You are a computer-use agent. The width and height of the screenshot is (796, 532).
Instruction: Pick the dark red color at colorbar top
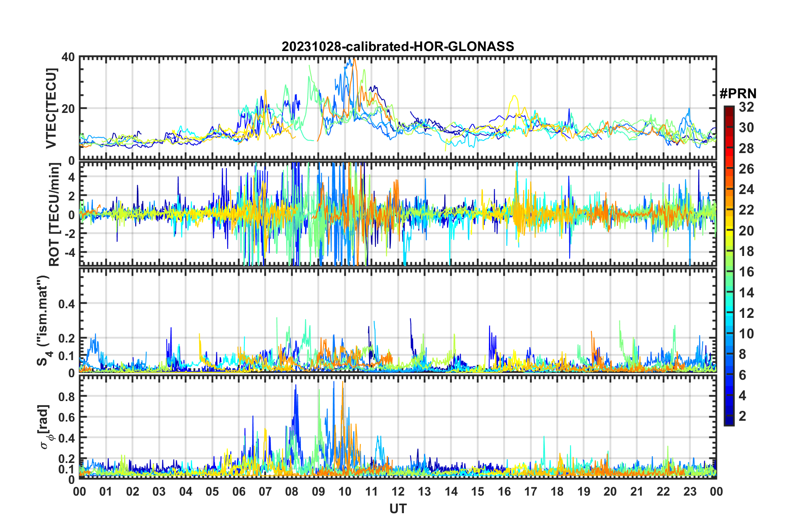pyautogui.click(x=729, y=110)
